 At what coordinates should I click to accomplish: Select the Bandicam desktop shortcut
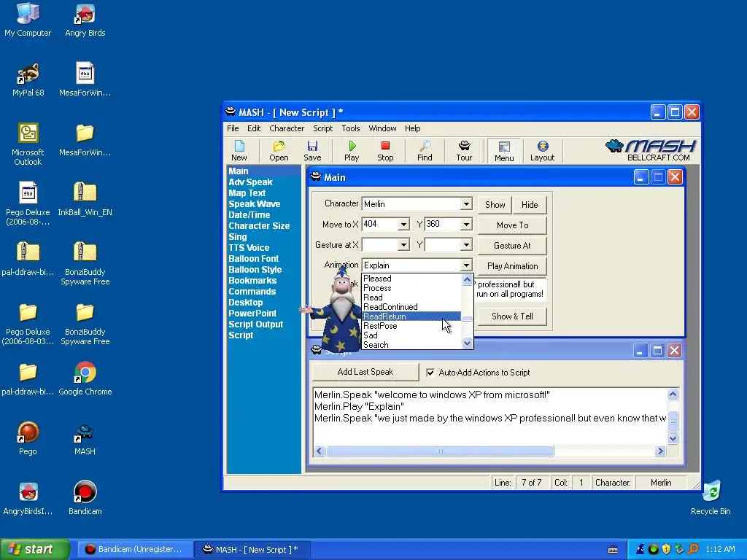[85, 497]
